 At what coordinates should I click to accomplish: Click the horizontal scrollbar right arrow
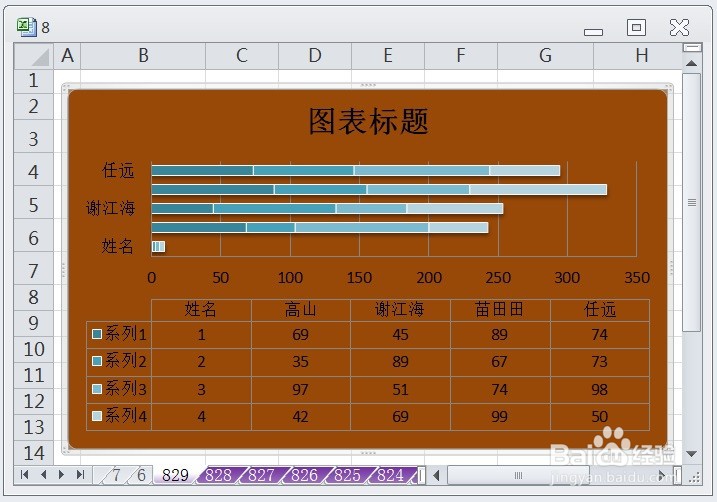pos(662,475)
